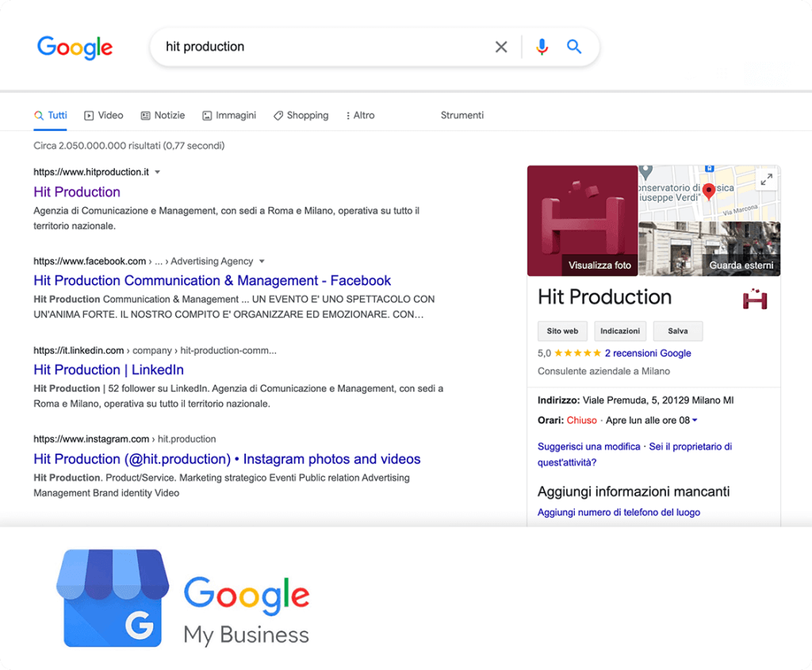Click Circa 2.050.000.000 risultati text
Screen dimensions: 812x670
[129, 145]
